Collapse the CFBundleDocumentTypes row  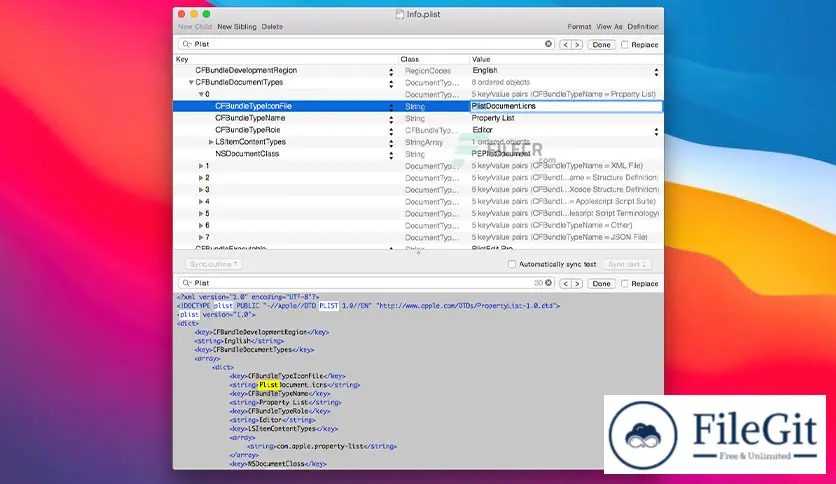click(191, 83)
